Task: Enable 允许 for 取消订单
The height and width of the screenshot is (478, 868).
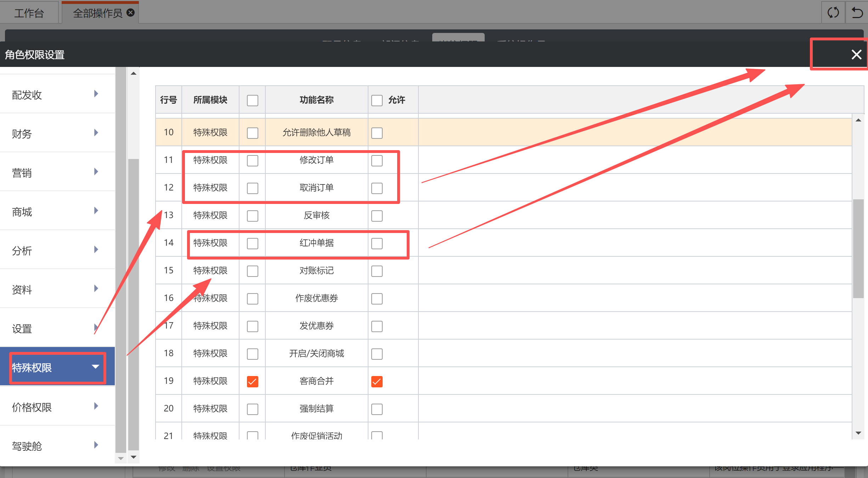Action: click(377, 188)
